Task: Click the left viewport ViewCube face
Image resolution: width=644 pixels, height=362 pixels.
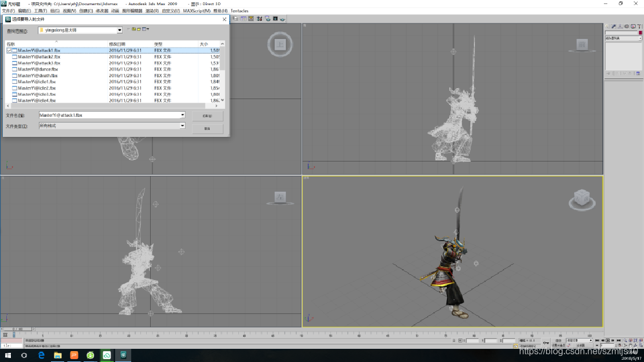Action: [280, 197]
